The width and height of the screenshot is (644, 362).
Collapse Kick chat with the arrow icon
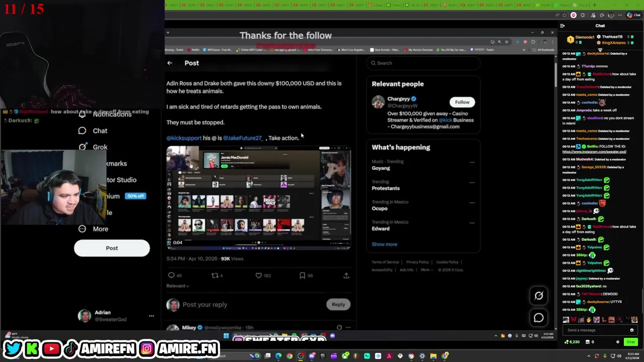[562, 26]
